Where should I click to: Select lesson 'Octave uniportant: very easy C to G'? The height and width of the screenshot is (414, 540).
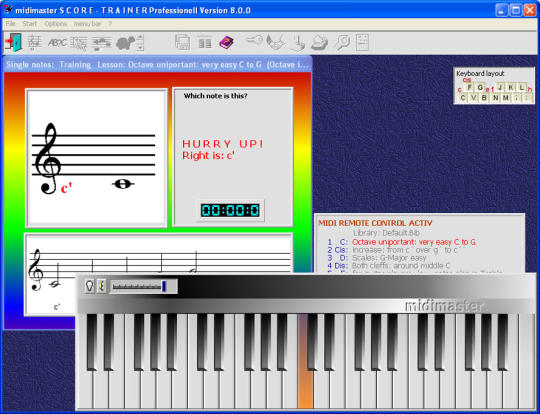[414, 242]
